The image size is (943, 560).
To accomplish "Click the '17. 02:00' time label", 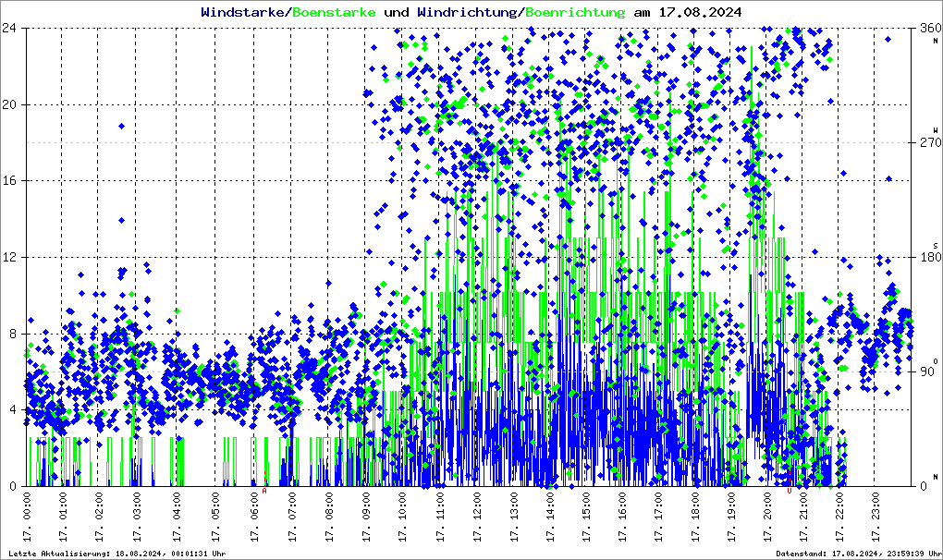I will click(x=99, y=517).
